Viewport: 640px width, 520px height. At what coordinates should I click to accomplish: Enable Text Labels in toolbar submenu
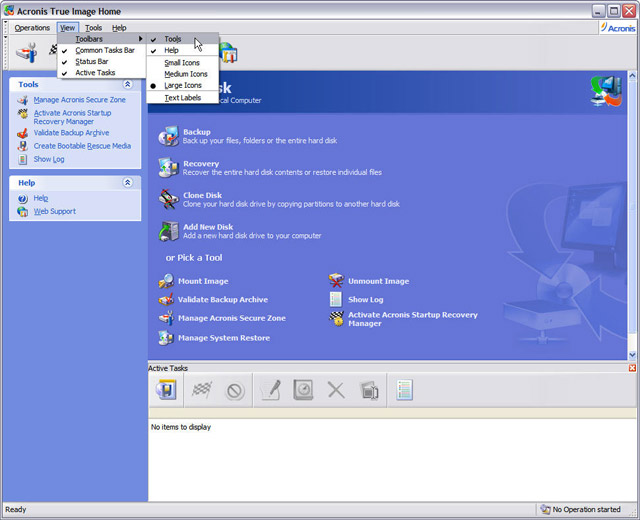[182, 98]
